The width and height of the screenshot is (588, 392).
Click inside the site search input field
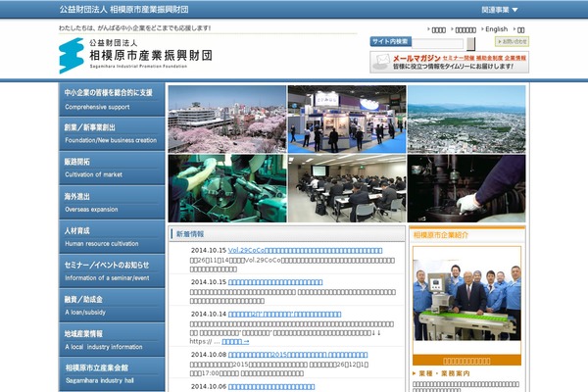click(438, 43)
